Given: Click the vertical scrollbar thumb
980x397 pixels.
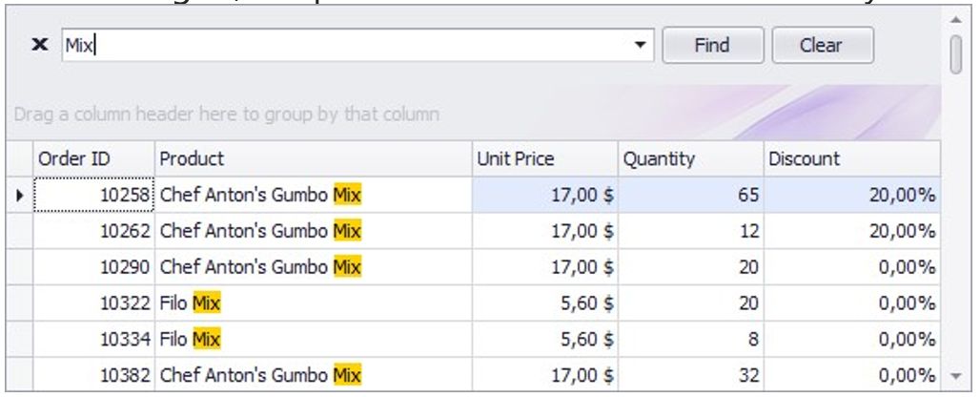Looking at the screenshot, I should tap(956, 55).
